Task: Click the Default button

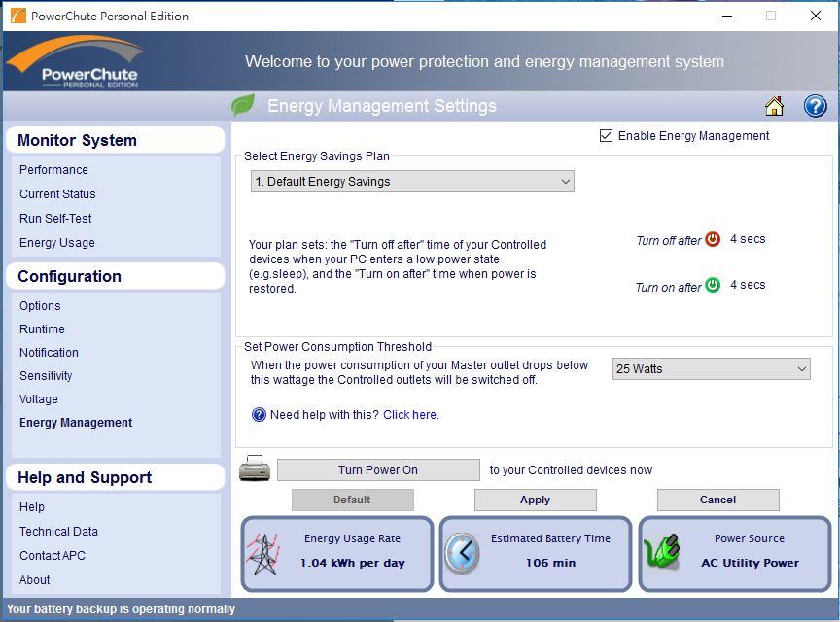Action: 353,500
